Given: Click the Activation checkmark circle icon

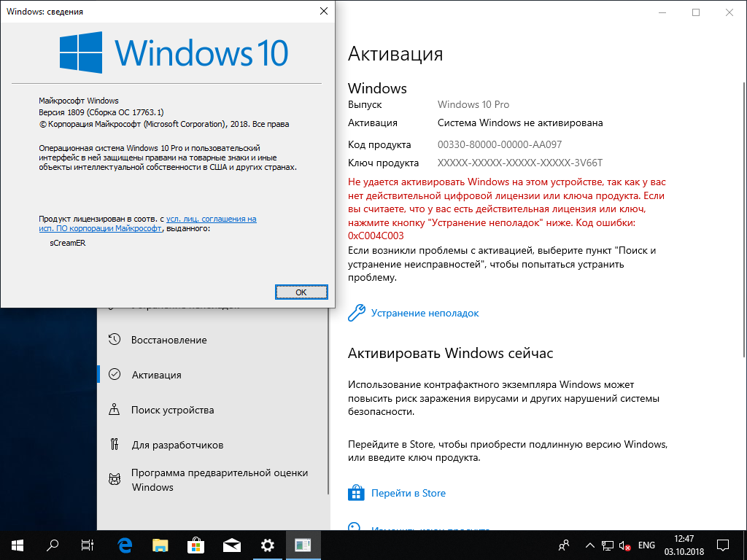Looking at the screenshot, I should pos(115,374).
